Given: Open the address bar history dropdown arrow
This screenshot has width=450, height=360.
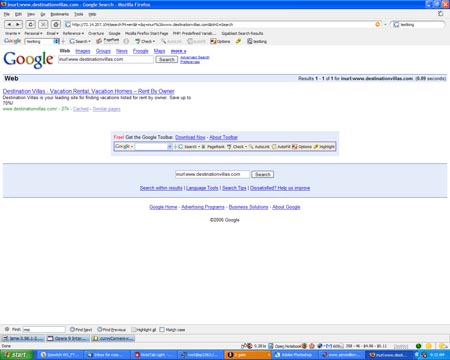Looking at the screenshot, I should click(385, 24).
